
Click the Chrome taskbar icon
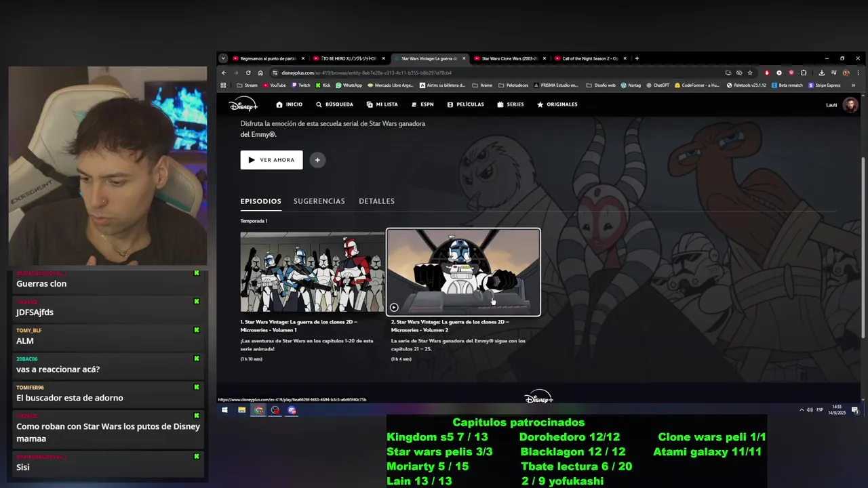click(258, 410)
